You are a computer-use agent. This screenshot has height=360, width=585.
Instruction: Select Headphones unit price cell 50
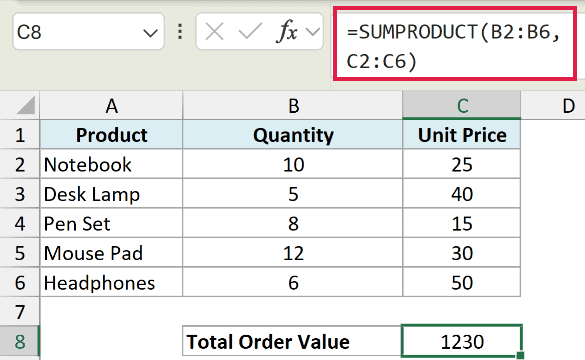click(x=462, y=282)
